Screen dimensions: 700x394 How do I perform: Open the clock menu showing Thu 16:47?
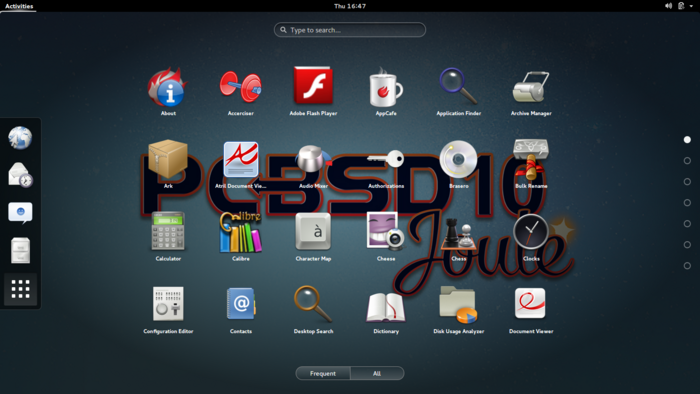pyautogui.click(x=350, y=6)
